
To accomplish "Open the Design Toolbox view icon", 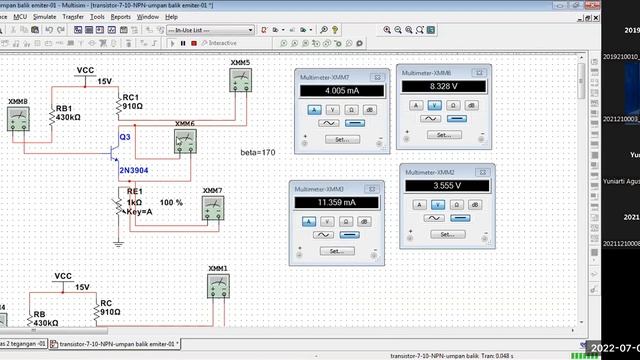I will [78, 30].
